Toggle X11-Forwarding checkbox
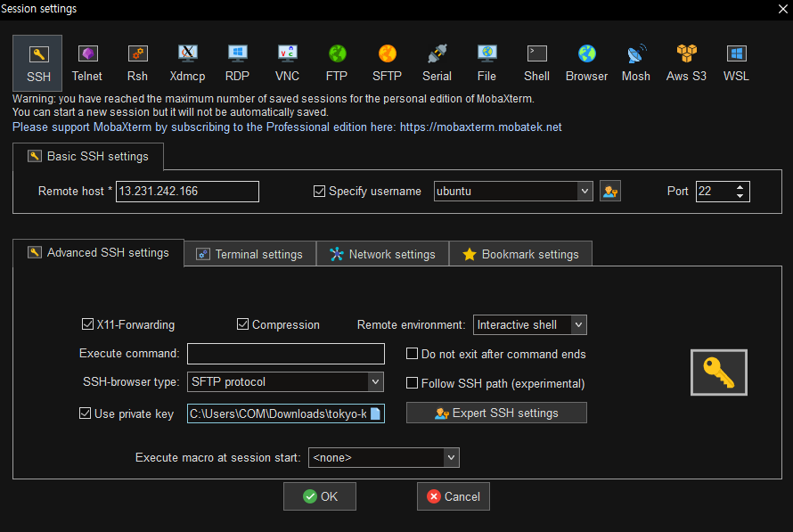The height and width of the screenshot is (532, 793). (87, 324)
